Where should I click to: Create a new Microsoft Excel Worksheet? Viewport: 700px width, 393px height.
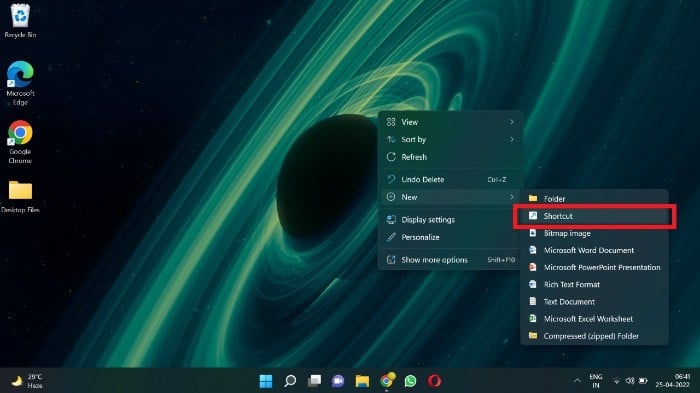coord(594,319)
